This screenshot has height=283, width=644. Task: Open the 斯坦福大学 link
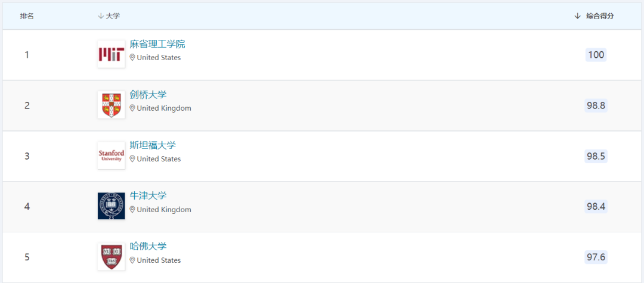click(x=153, y=145)
